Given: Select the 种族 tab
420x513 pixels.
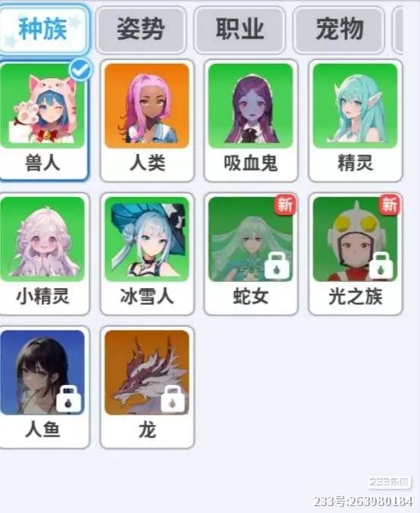Looking at the screenshot, I should (x=43, y=30).
